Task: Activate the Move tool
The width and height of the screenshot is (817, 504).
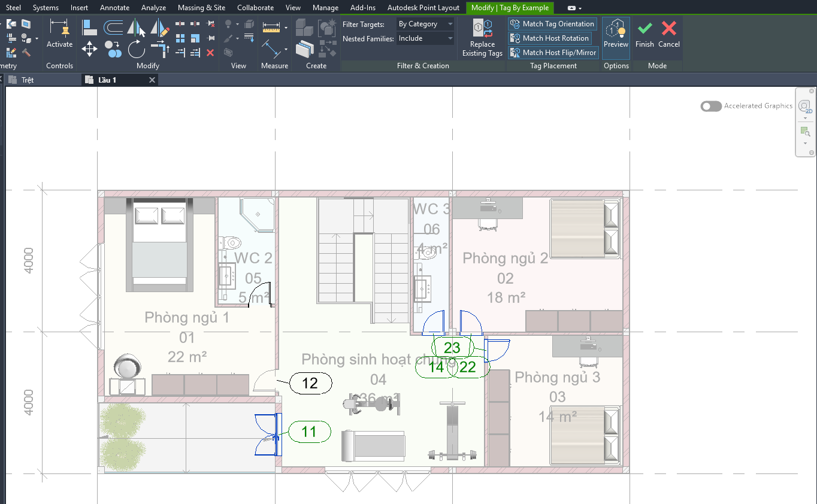Action: 89,48
